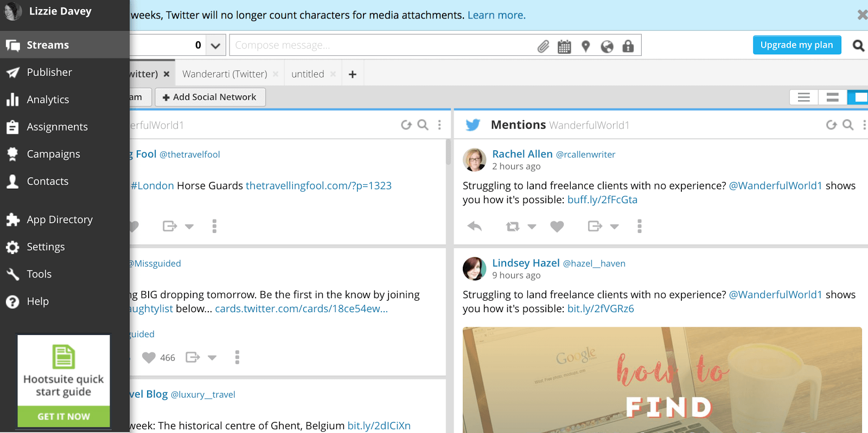This screenshot has height=433, width=868.
Task: Switch to the untitled tab
Action: coord(308,74)
